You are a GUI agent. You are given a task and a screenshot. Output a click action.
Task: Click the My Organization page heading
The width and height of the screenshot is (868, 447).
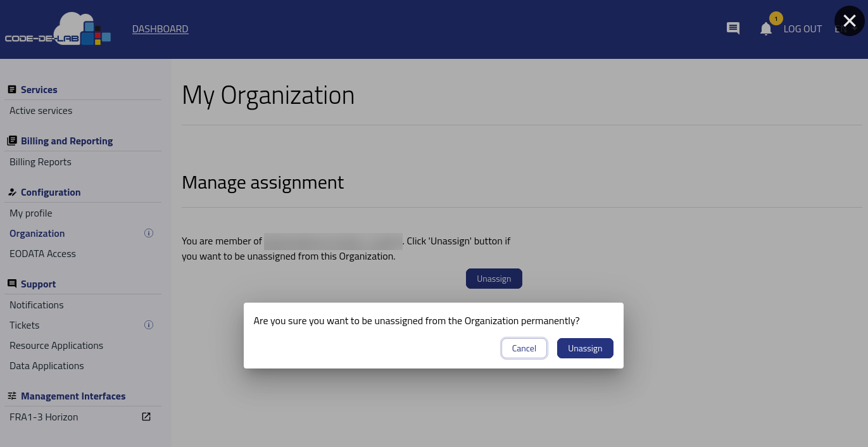268,96
